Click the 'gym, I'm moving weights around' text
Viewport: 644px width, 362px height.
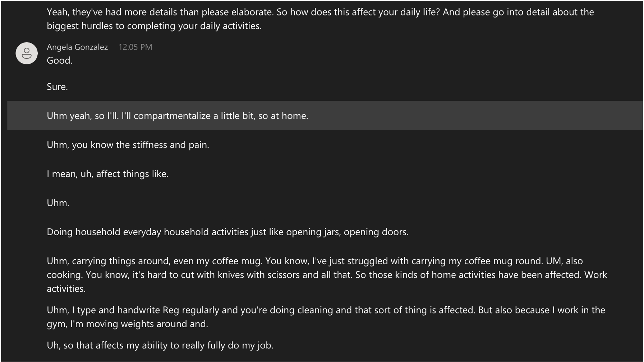128,324
